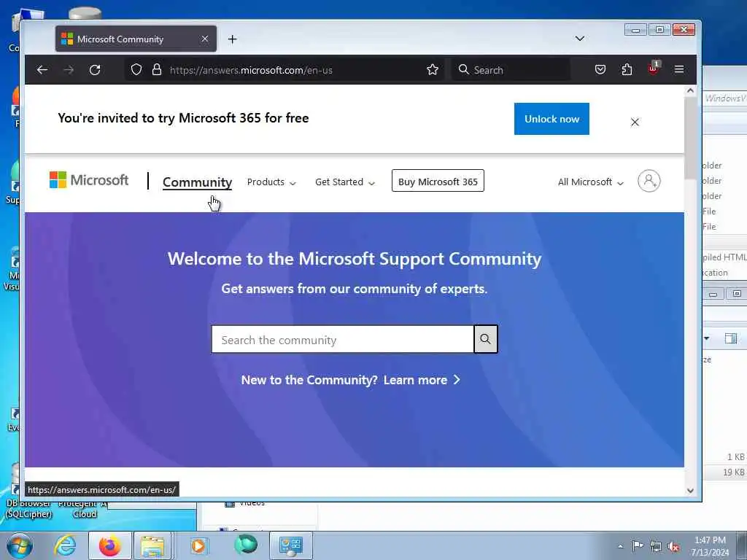747x560 pixels.
Task: Show hidden tray icons arrow
Action: pyautogui.click(x=620, y=546)
